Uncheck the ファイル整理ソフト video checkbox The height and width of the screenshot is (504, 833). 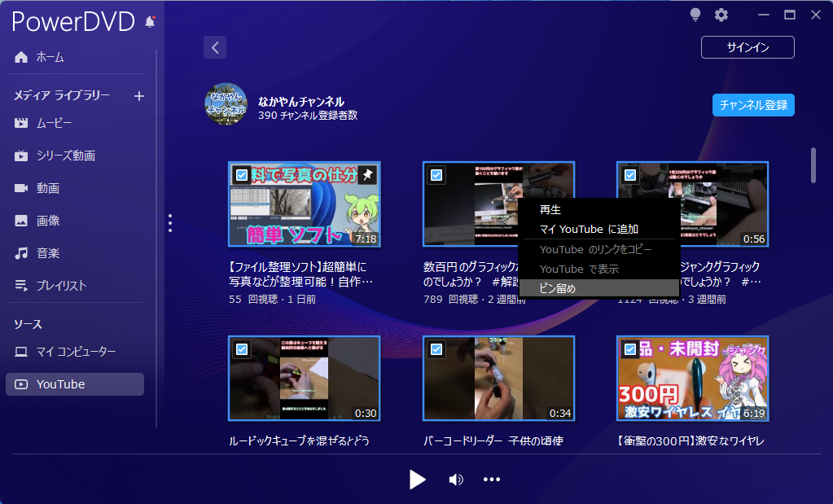point(242,175)
